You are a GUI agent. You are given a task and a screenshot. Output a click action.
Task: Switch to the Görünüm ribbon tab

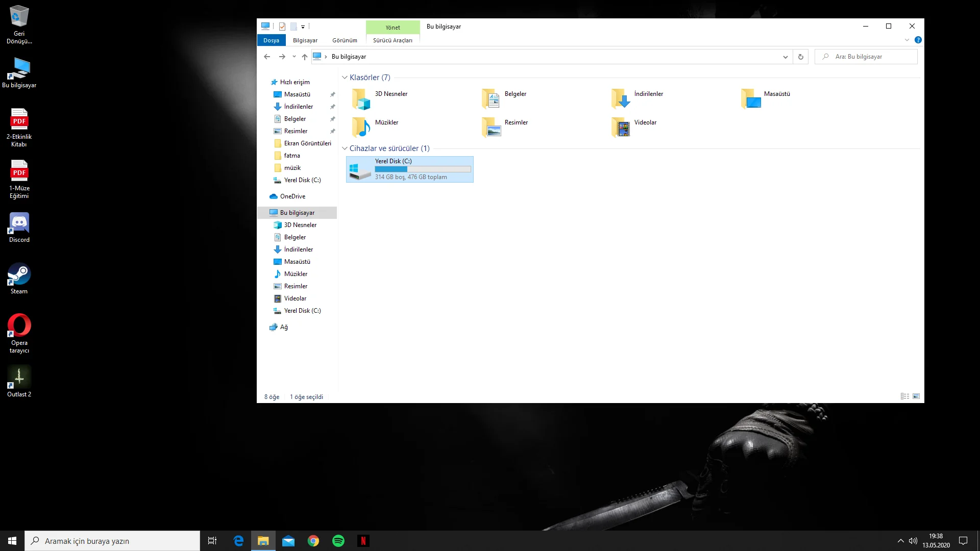click(345, 40)
